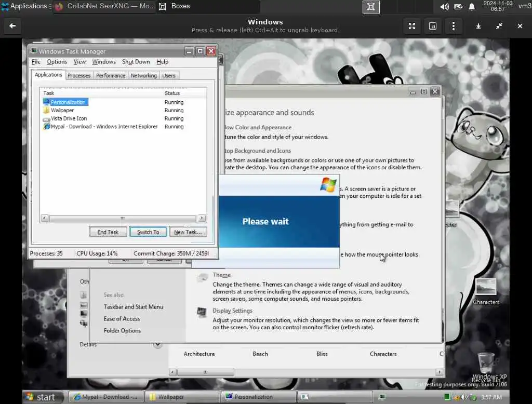The height and width of the screenshot is (404, 532).
Task: Click the Vista Drive Icon drive icon
Action: pyautogui.click(x=46, y=119)
